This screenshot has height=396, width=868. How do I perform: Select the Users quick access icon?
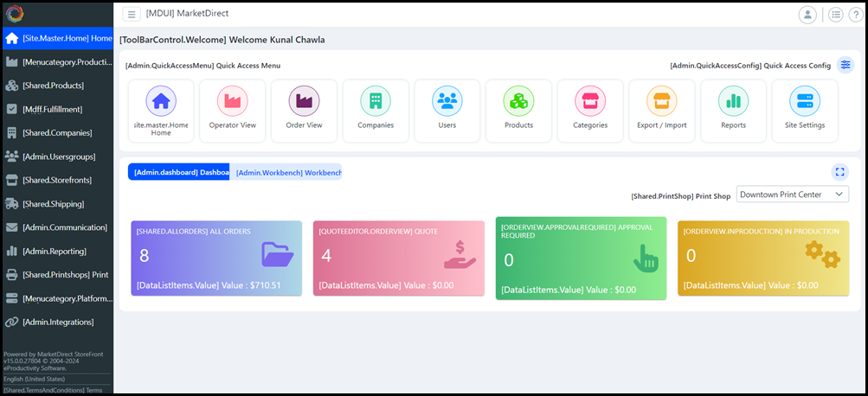tap(447, 102)
